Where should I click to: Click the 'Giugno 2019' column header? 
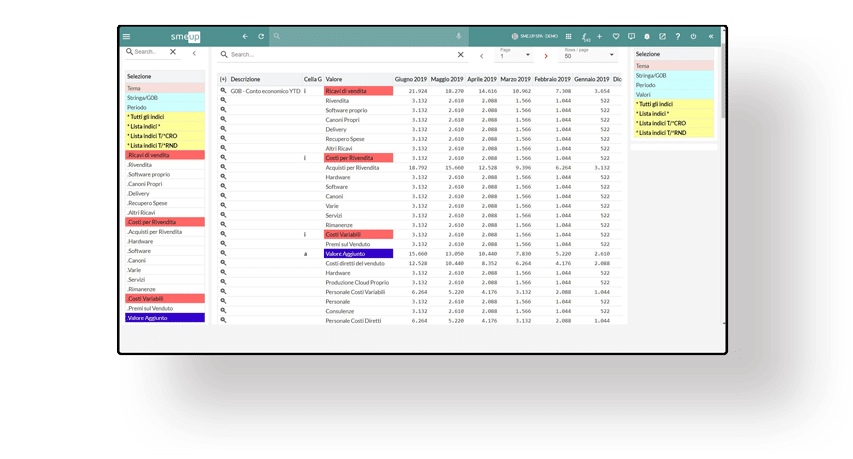pyautogui.click(x=410, y=79)
